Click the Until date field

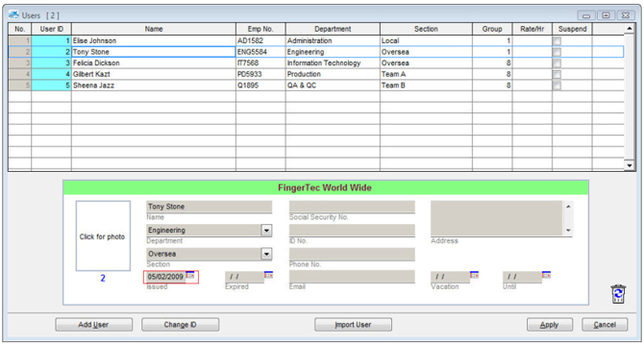(522, 277)
